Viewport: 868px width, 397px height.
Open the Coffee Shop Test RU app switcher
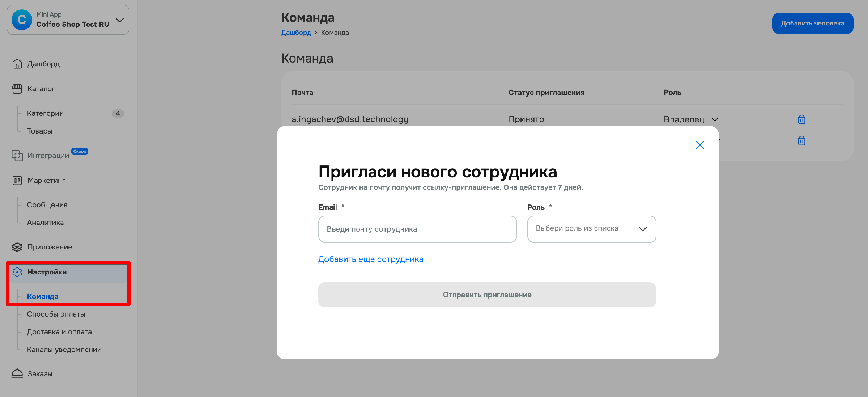[68, 20]
